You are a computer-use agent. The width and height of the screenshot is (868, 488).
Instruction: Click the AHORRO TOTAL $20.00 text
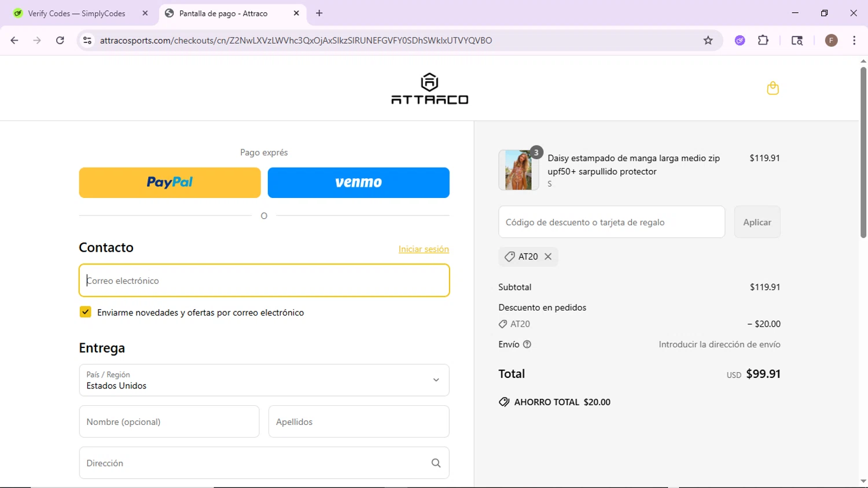(562, 402)
